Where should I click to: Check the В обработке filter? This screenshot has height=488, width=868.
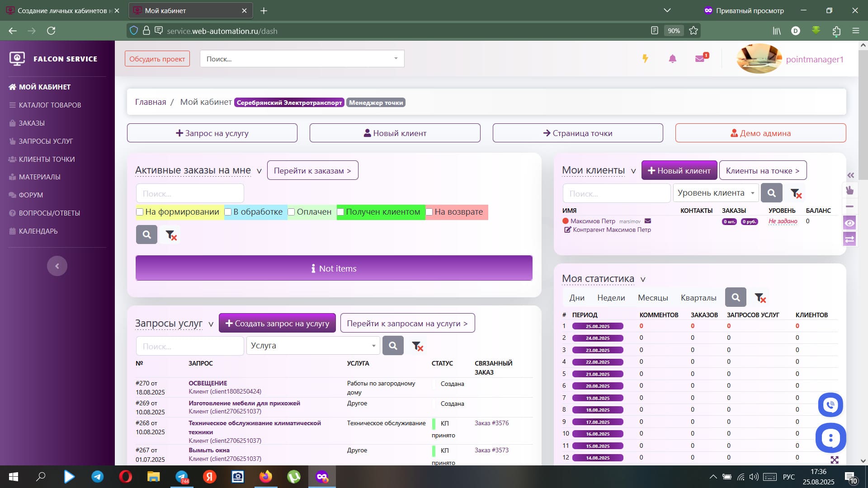[x=228, y=212]
